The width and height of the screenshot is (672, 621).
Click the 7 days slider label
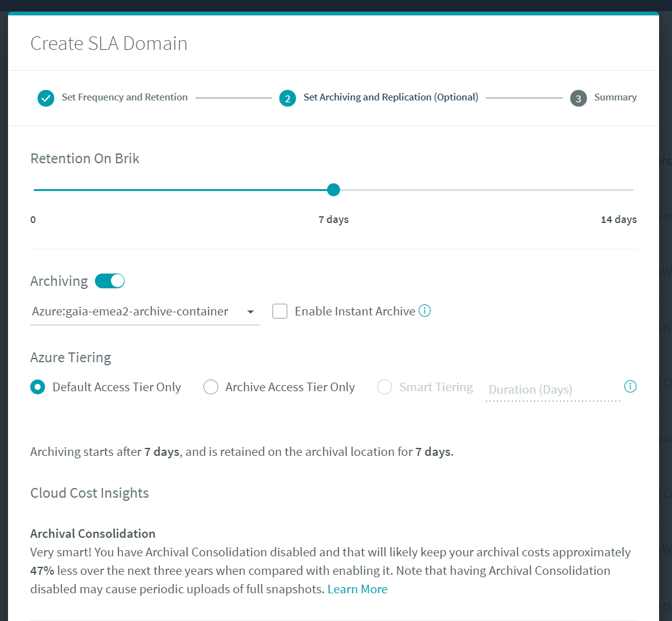point(334,220)
